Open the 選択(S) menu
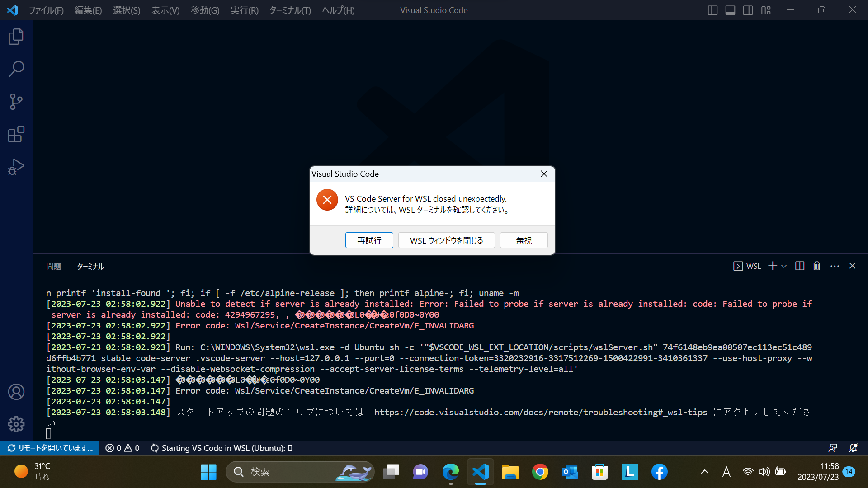 tap(127, 10)
